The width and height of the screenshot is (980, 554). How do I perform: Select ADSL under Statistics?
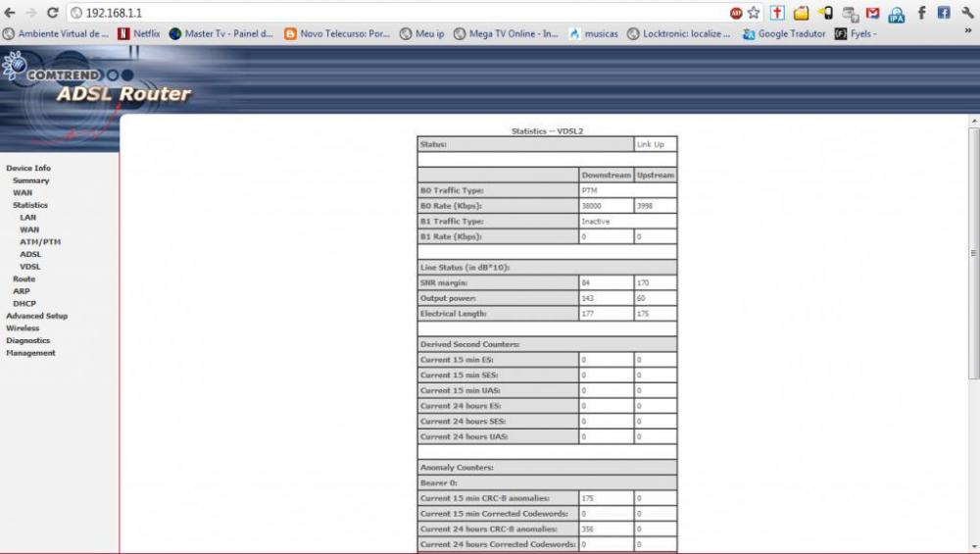30,254
